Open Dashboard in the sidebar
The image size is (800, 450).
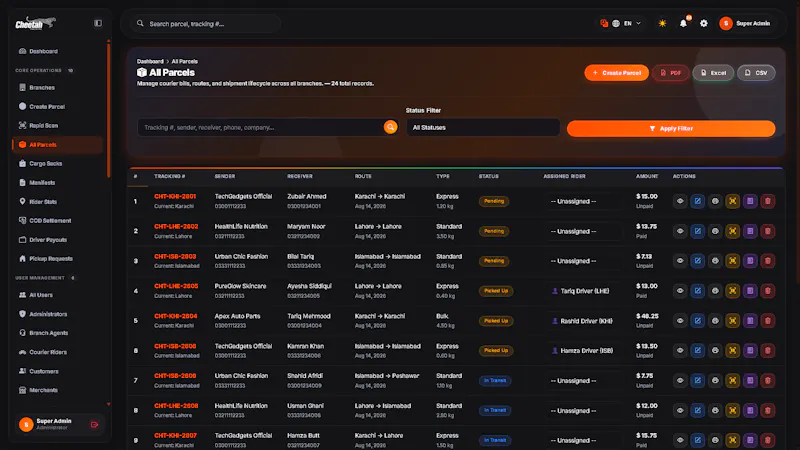click(x=58, y=51)
